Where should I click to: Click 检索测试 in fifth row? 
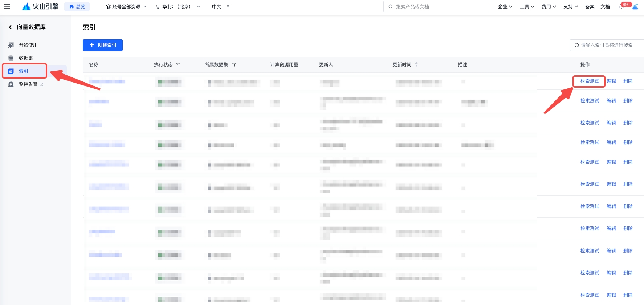click(590, 162)
